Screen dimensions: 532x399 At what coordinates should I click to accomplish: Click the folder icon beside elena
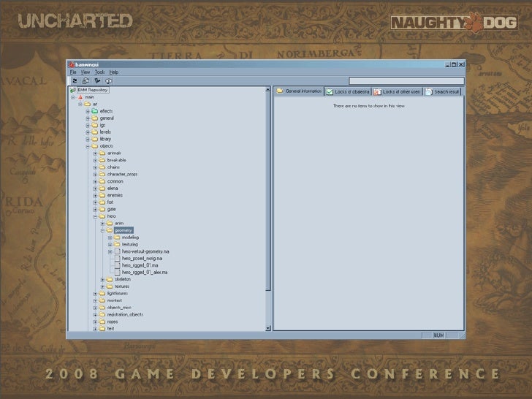pos(102,189)
